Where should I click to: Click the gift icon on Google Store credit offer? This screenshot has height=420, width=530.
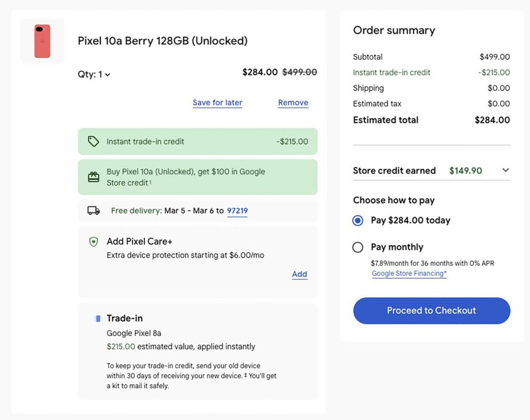point(95,176)
